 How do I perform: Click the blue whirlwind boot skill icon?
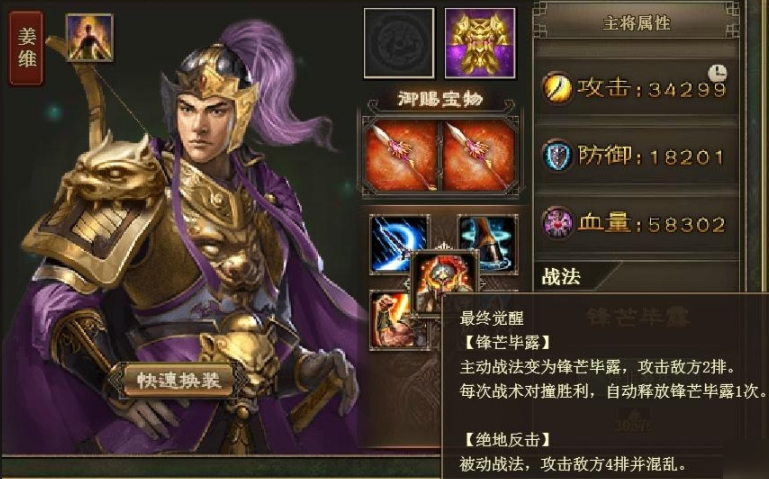(x=490, y=243)
